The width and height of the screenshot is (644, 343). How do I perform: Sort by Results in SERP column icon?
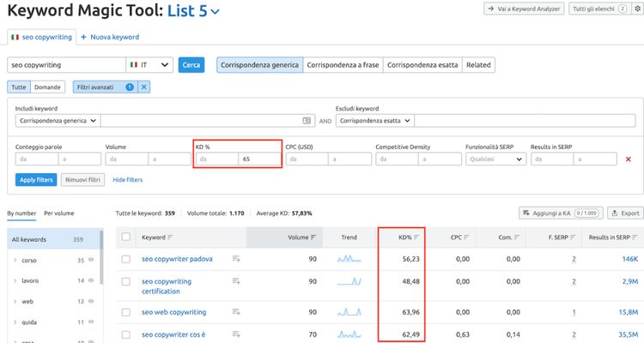pos(635,238)
